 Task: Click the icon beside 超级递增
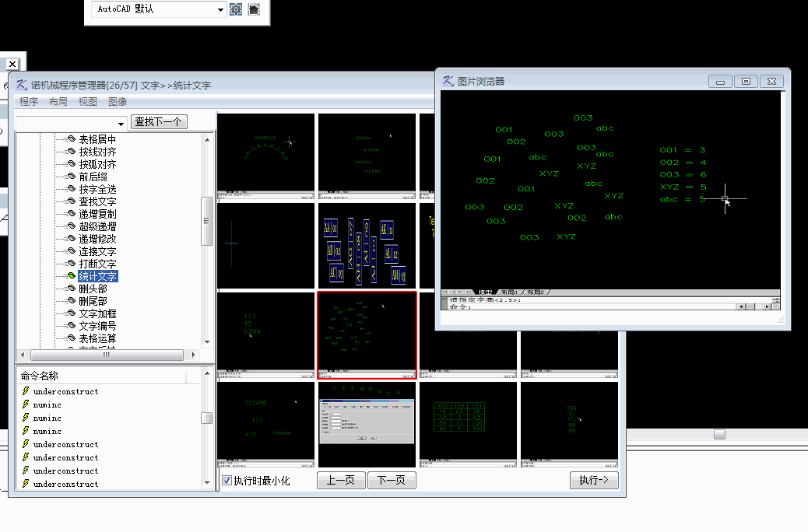(x=72, y=226)
